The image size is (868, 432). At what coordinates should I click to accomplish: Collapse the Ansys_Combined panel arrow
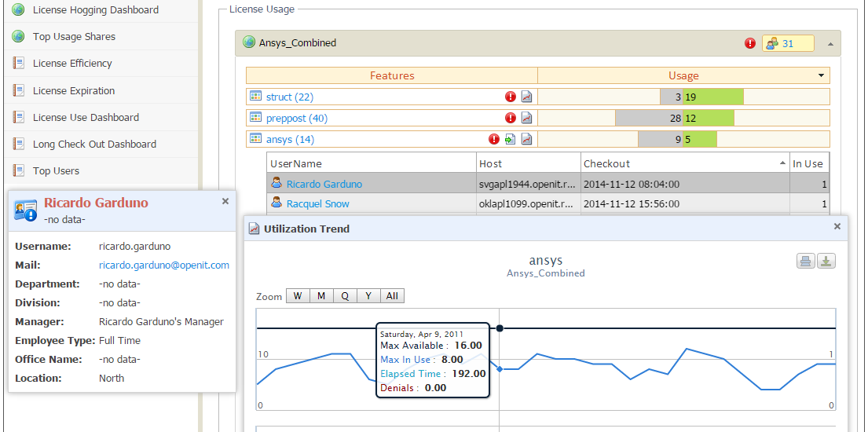830,43
